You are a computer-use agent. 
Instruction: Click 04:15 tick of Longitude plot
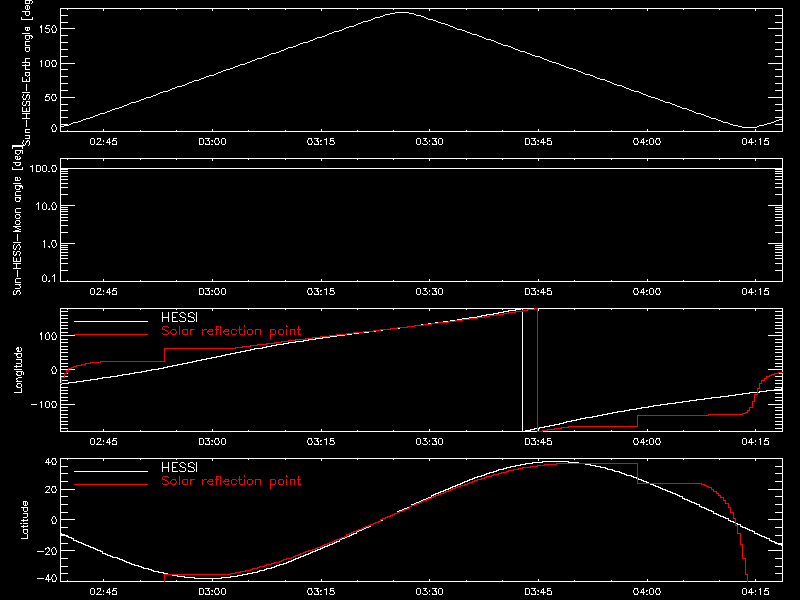tap(755, 441)
